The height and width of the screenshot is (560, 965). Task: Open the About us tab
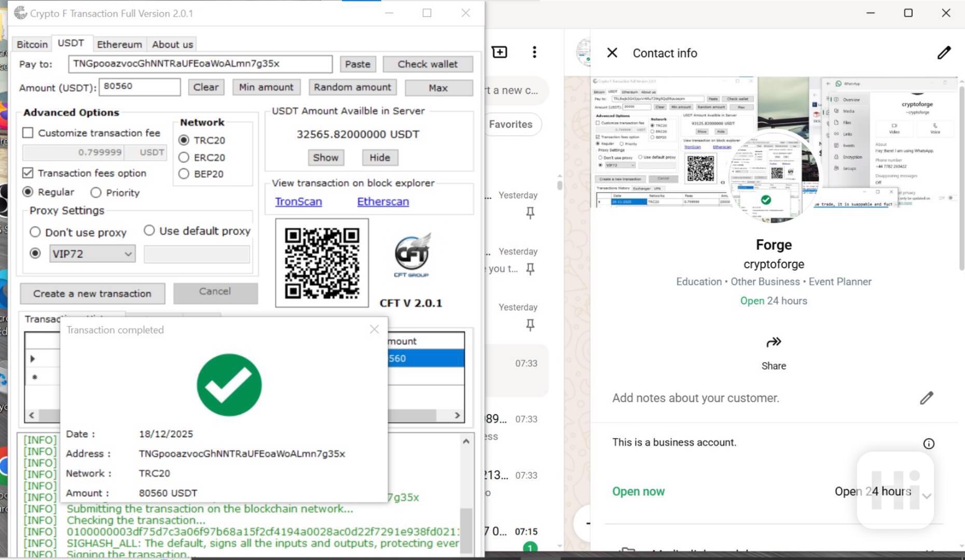tap(172, 45)
